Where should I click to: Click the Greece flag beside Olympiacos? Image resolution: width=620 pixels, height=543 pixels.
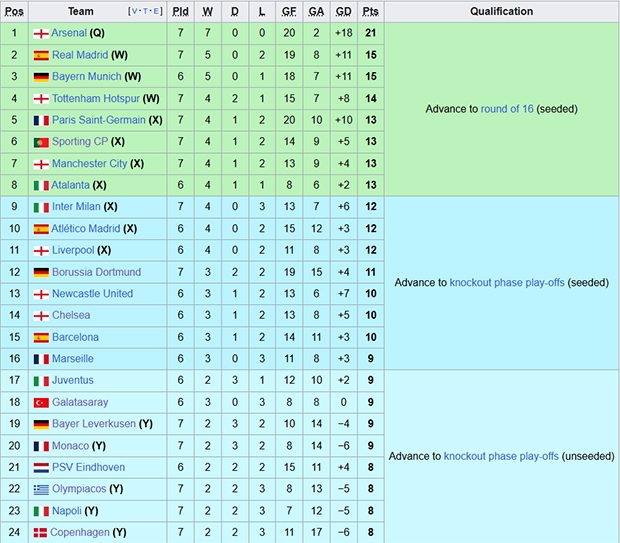point(41,489)
